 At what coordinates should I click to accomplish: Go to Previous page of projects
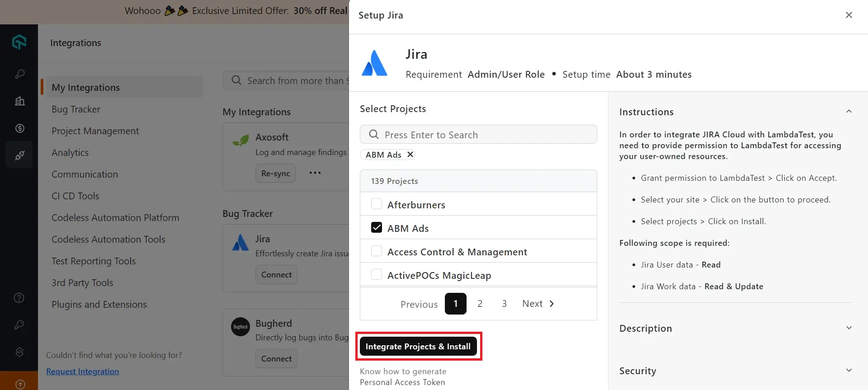click(419, 304)
